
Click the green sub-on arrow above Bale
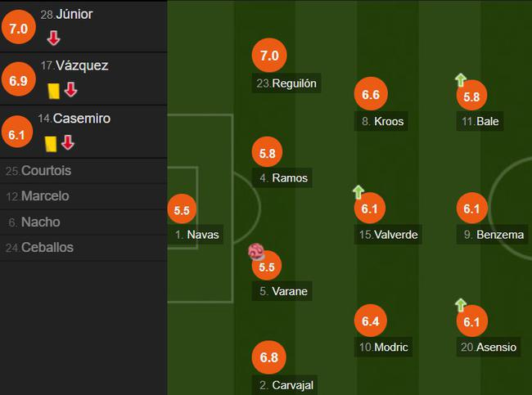[461, 79]
